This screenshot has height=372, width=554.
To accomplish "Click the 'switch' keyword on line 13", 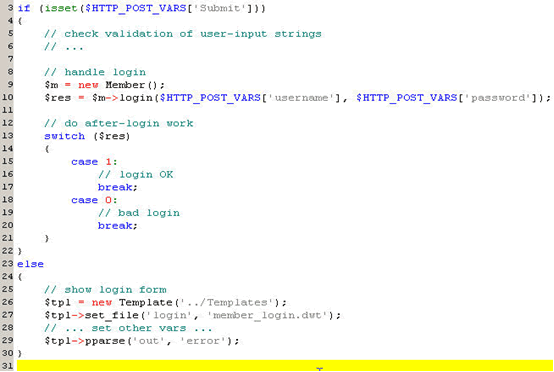I will [65, 136].
